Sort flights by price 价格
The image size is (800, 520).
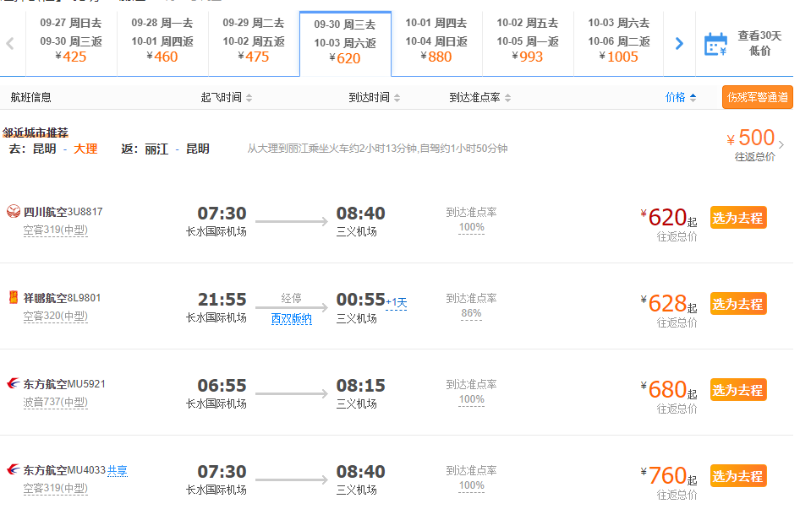click(x=681, y=97)
